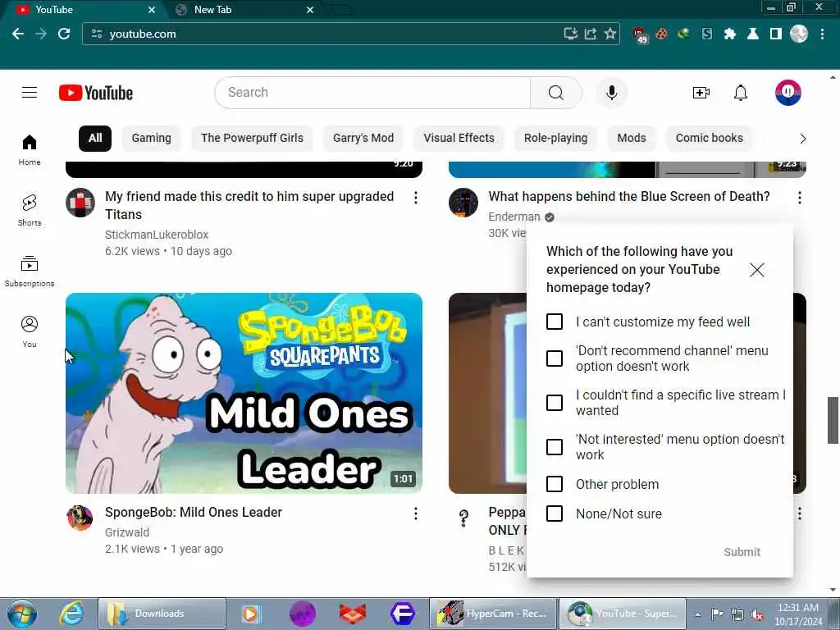The width and height of the screenshot is (840, 630).
Task: Open the Create video icon
Action: [701, 93]
